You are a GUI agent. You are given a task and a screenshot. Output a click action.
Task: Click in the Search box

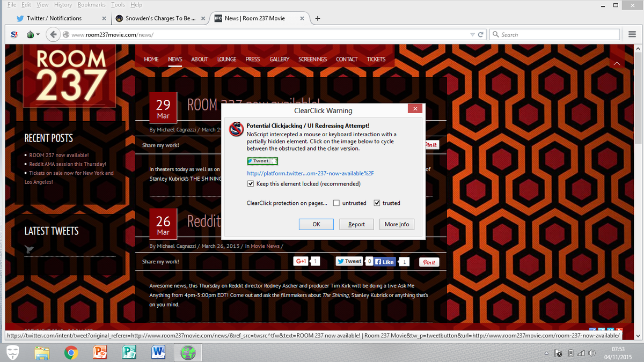click(555, 34)
